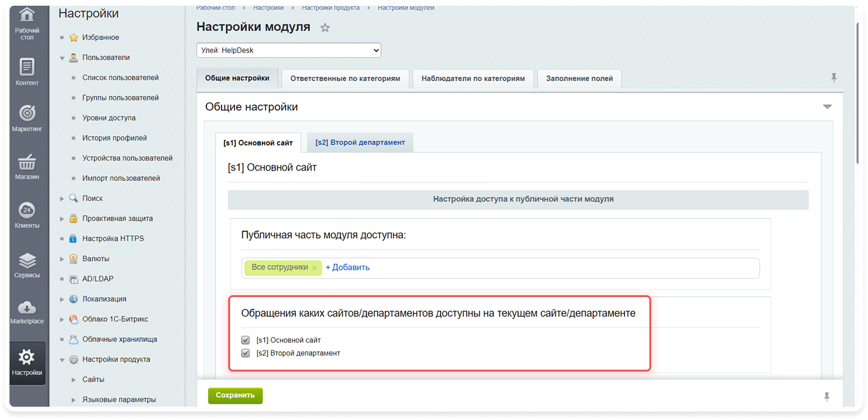Click the pin icon near Сохранить bar
The width and height of the screenshot is (868, 420).
coord(827,397)
